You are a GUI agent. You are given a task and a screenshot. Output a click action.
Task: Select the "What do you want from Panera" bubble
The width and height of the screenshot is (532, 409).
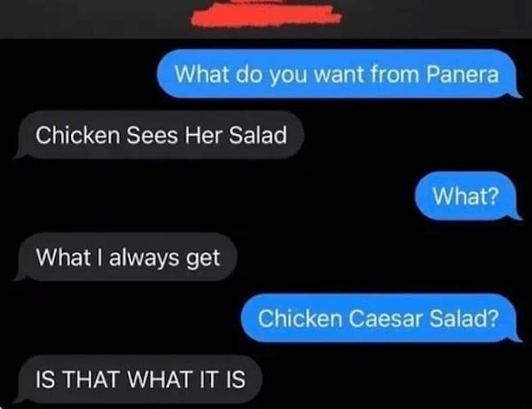339,74
